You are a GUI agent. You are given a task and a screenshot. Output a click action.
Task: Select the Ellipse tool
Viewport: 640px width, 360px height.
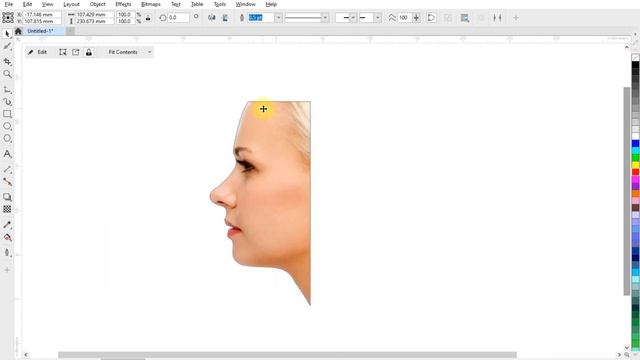(x=7, y=127)
